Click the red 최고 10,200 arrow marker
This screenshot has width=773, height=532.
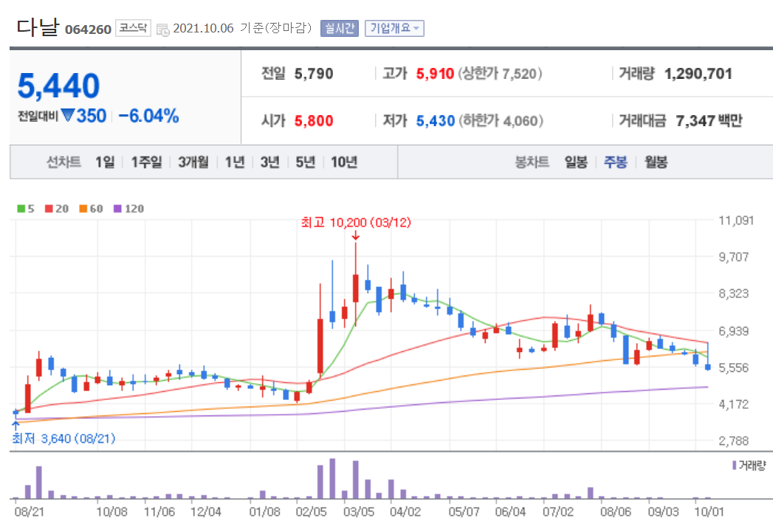(357, 237)
